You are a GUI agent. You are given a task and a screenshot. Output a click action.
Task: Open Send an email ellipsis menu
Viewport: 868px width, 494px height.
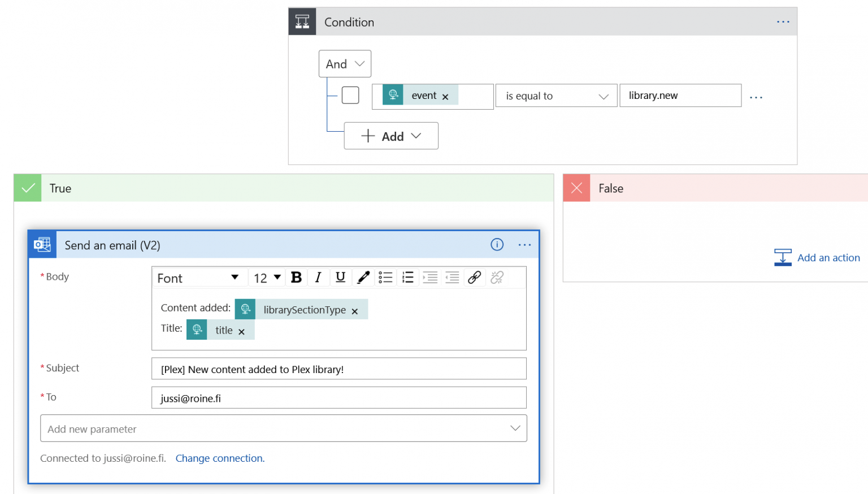[x=524, y=245]
